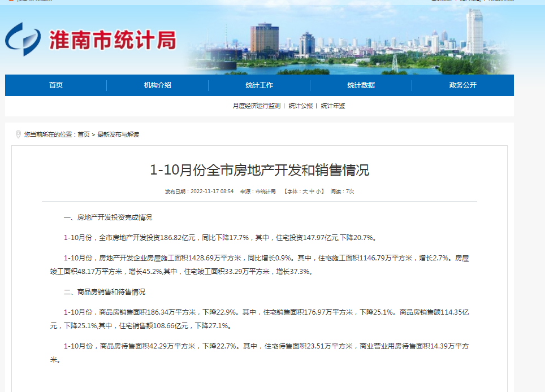Open the 政务公开 navigation menu
The image size is (545, 392).
tap(462, 85)
